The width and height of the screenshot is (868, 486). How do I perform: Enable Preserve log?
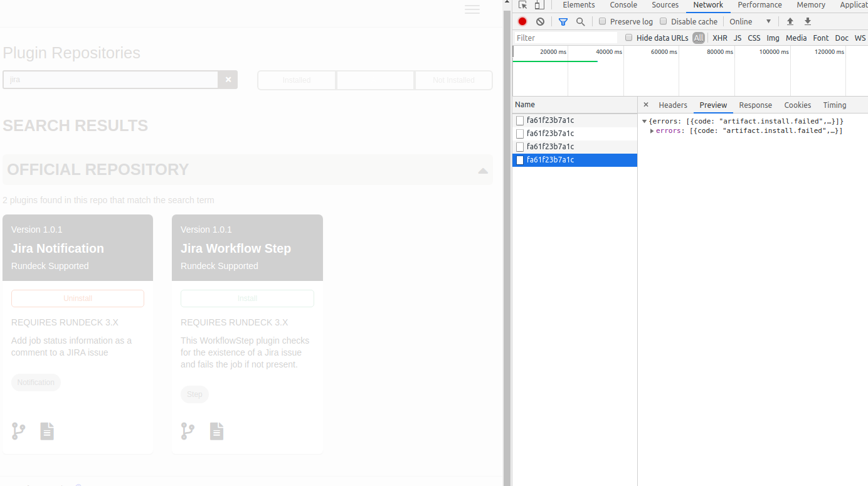602,21
